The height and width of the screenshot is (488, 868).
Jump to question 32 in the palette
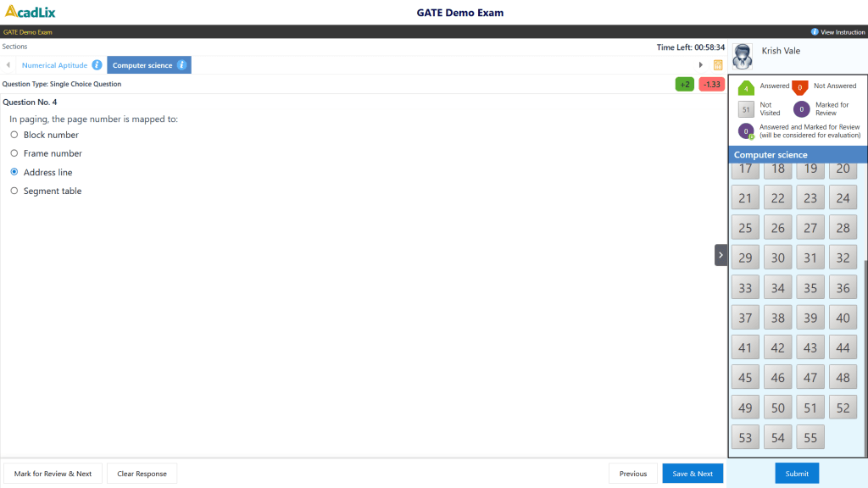(843, 257)
